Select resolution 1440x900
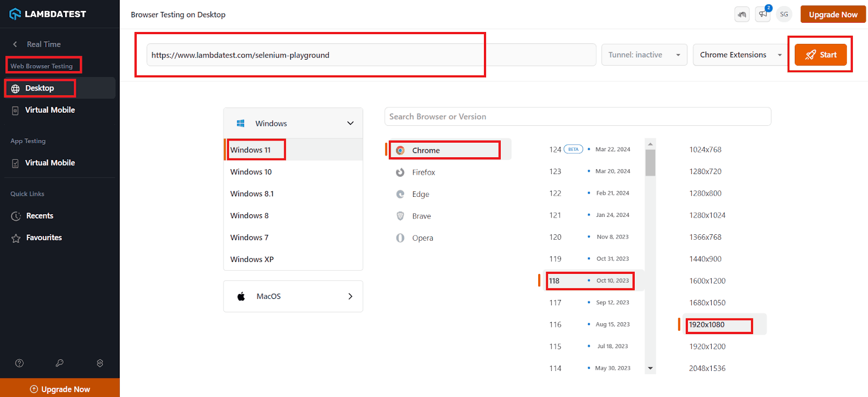Screen dimensions: 868x397 (705, 259)
